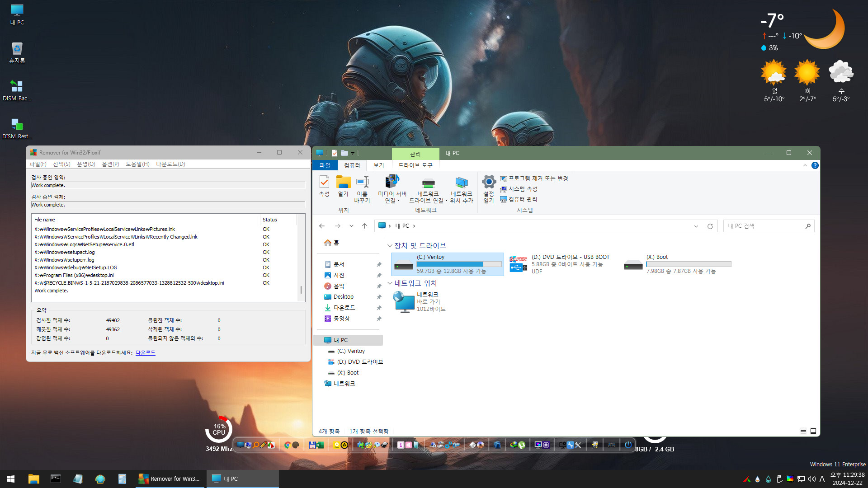Toggle pin beside 다운로드 in quick access
The image size is (868, 488).
(x=379, y=308)
